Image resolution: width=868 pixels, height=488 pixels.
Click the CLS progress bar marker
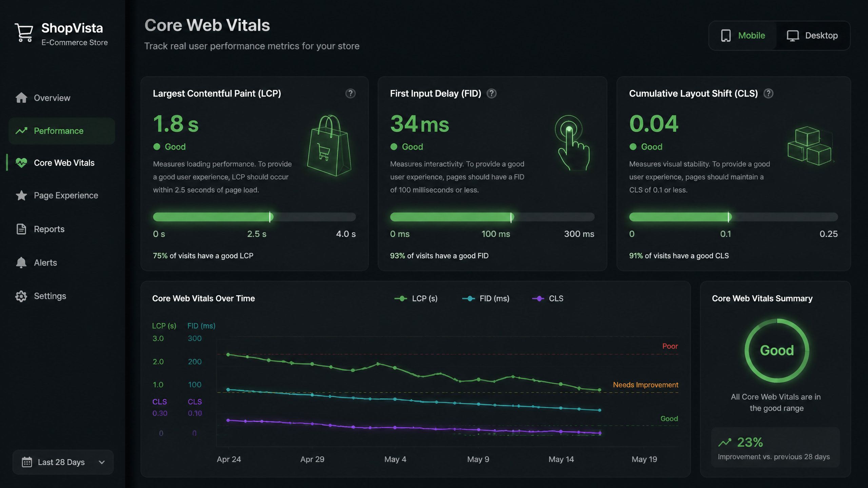coord(729,217)
